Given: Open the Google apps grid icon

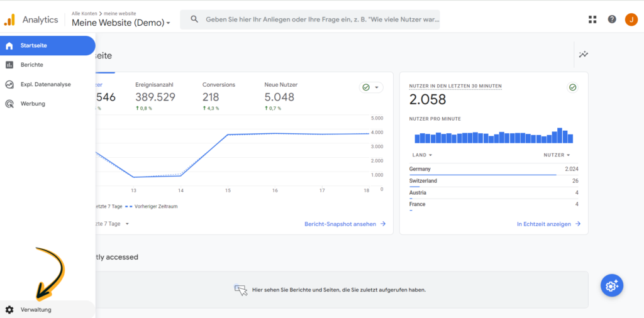Looking at the screenshot, I should click(592, 19).
